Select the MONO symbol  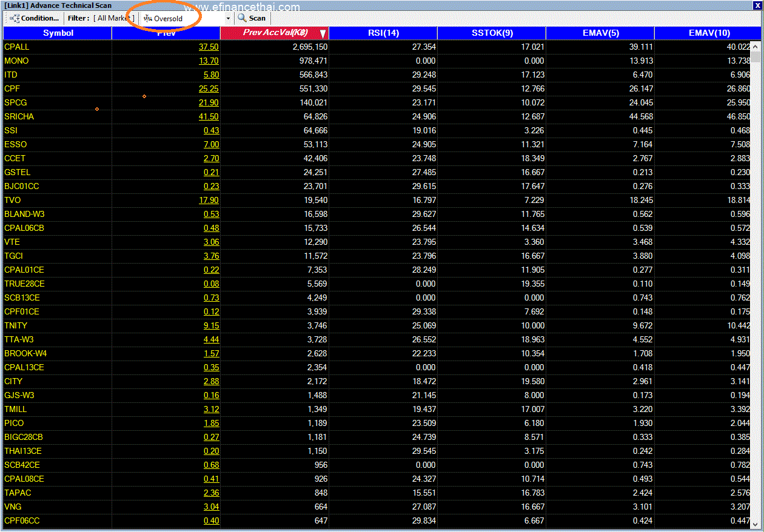point(16,61)
